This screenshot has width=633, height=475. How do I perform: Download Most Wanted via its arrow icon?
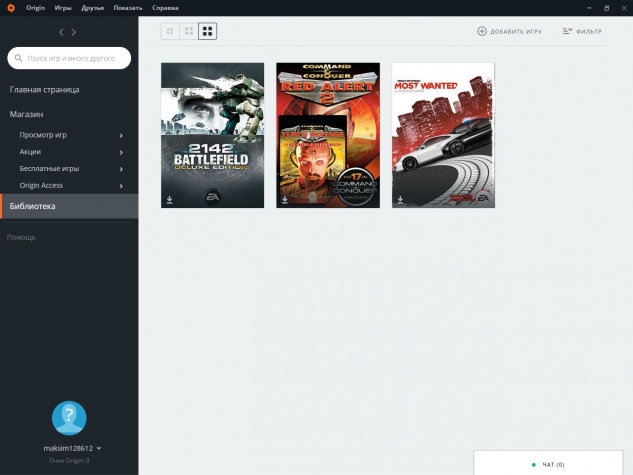pos(400,200)
